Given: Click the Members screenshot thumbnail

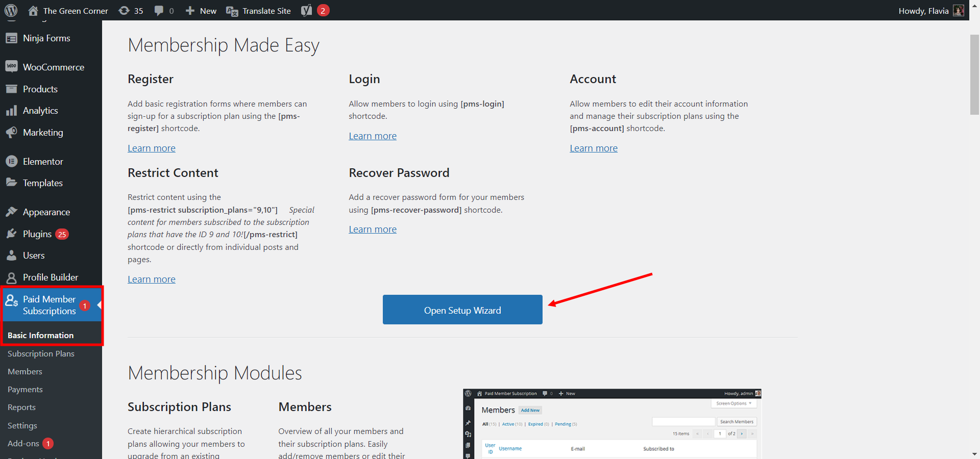Looking at the screenshot, I should click(x=612, y=424).
